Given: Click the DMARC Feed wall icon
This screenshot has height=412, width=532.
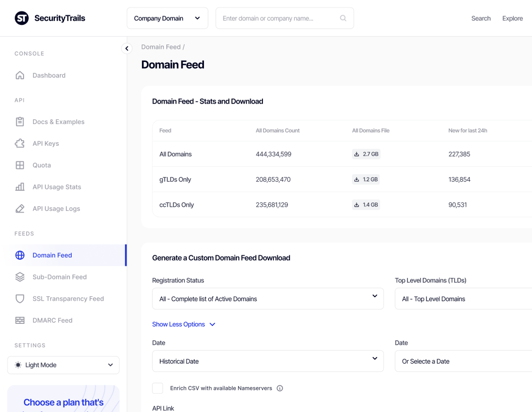Looking at the screenshot, I should pyautogui.click(x=20, y=320).
